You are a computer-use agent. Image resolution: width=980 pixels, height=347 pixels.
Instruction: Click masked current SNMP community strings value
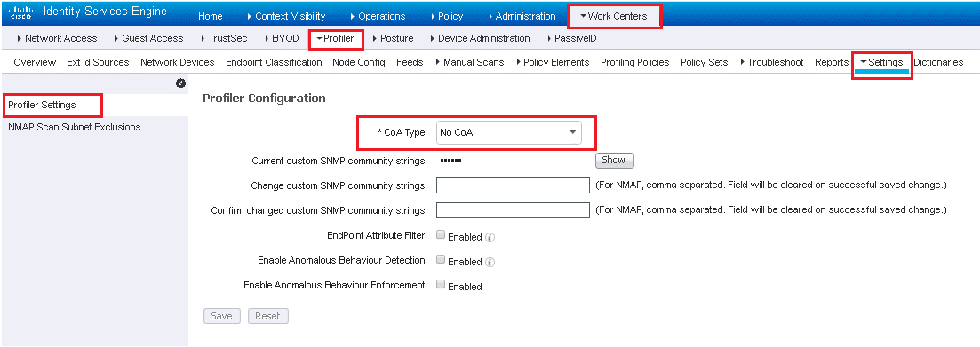coord(450,161)
